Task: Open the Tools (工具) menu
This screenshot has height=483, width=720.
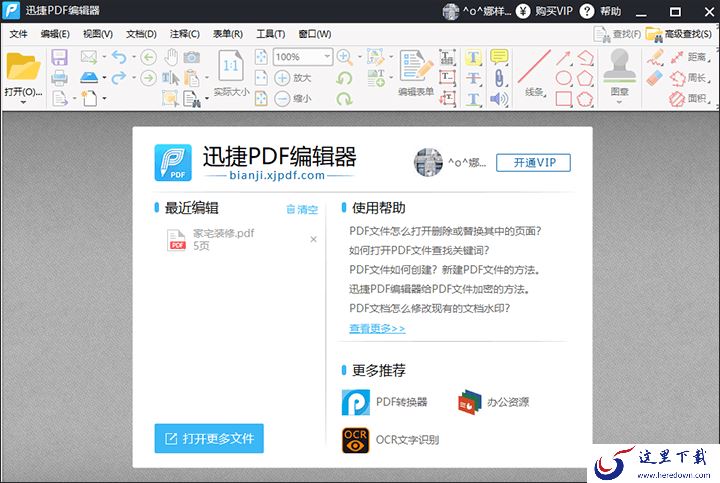Action: 270,34
